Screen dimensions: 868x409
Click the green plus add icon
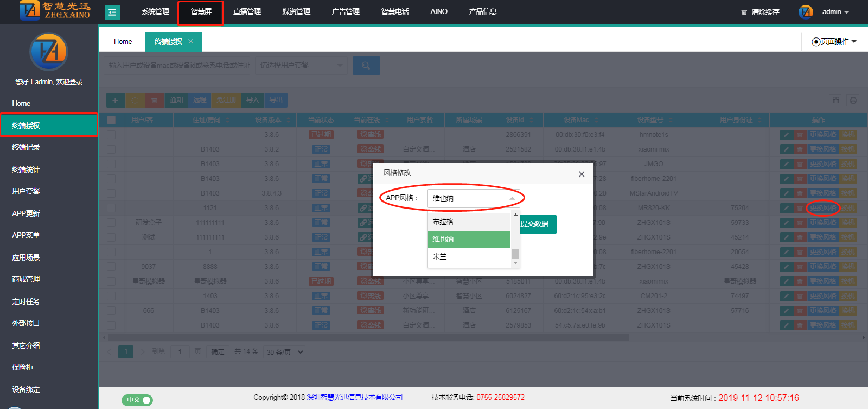click(115, 100)
